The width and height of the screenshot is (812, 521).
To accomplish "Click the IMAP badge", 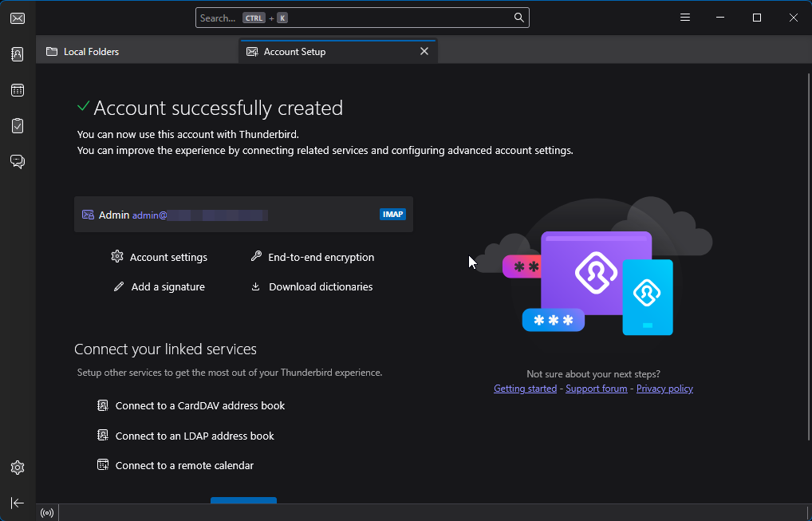I will click(392, 215).
